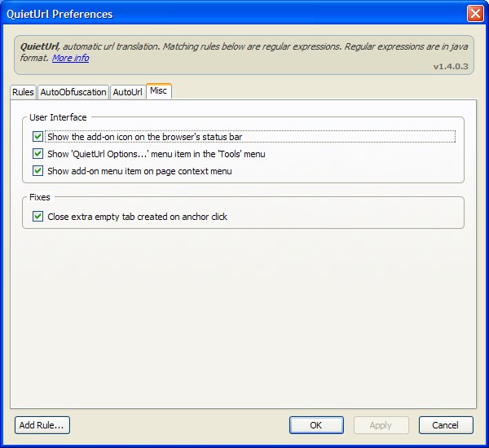Click the User Interface group heading
Screen dimensions: 489x448
[x=58, y=117]
